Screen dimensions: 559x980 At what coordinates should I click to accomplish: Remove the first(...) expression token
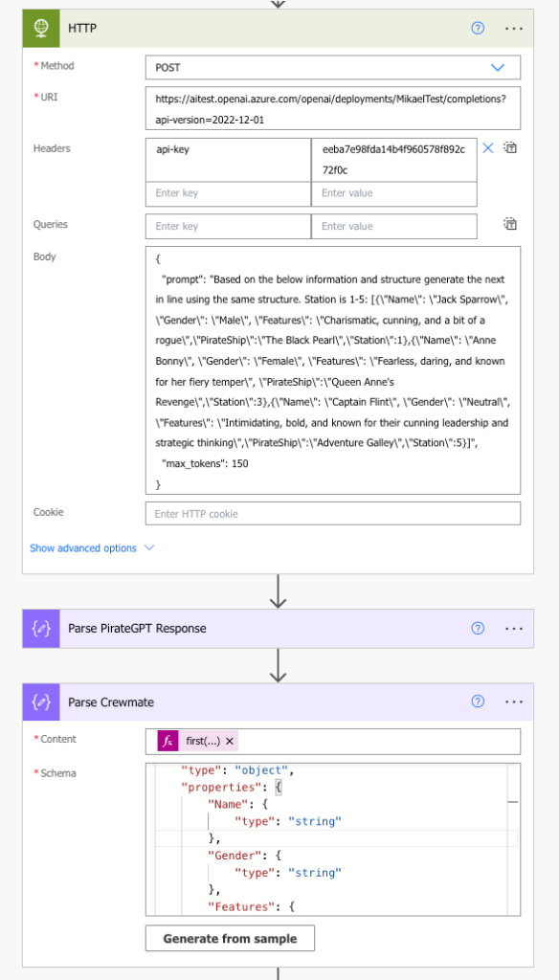pyautogui.click(x=230, y=742)
